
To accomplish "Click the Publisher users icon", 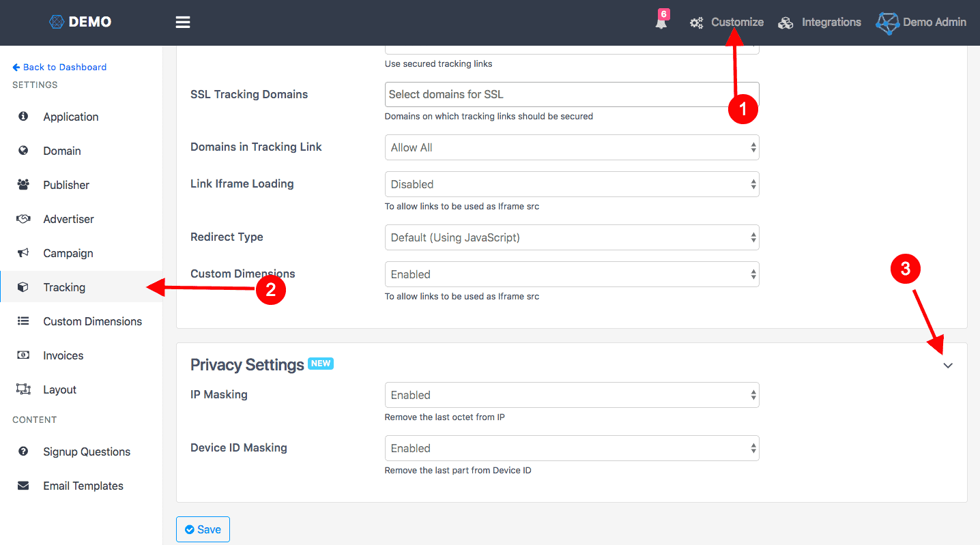I will tap(23, 185).
